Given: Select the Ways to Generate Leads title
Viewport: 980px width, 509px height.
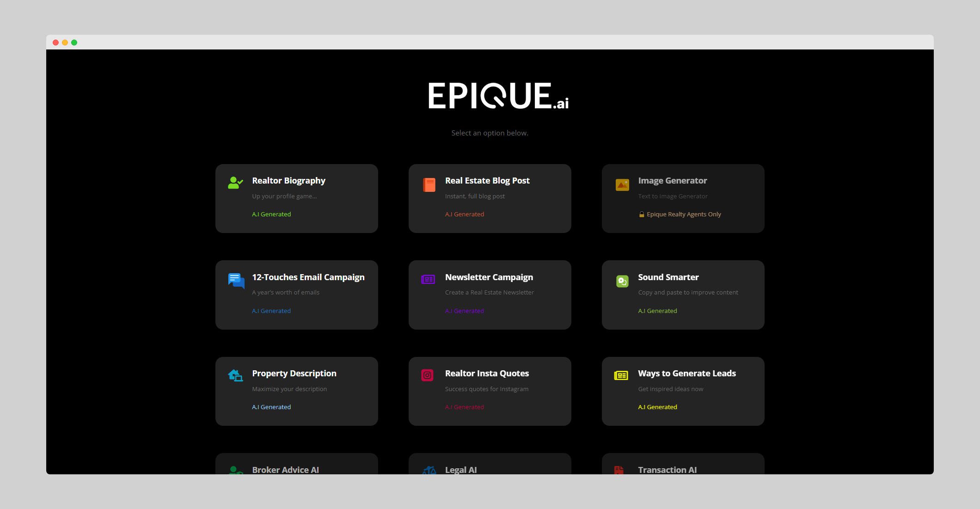Looking at the screenshot, I should (687, 374).
